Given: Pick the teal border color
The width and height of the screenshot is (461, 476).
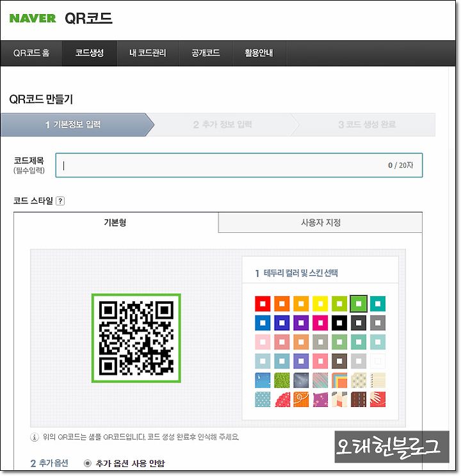Looking at the screenshot, I should click(x=378, y=303).
